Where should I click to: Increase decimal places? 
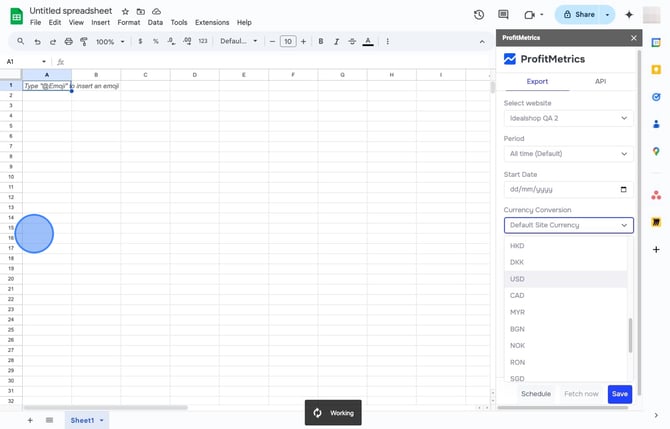pyautogui.click(x=187, y=41)
